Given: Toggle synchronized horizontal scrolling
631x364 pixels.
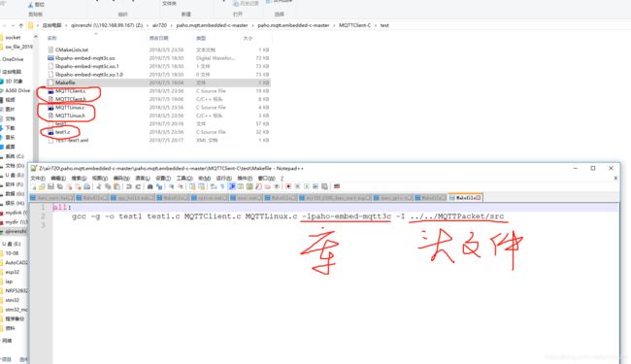Looking at the screenshot, I should coord(202,186).
